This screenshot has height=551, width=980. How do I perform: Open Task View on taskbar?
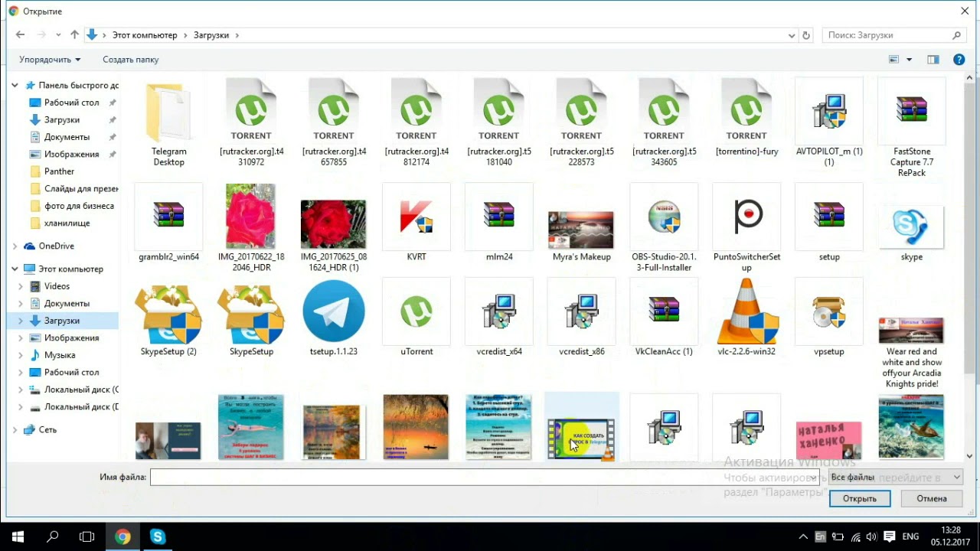tap(87, 536)
